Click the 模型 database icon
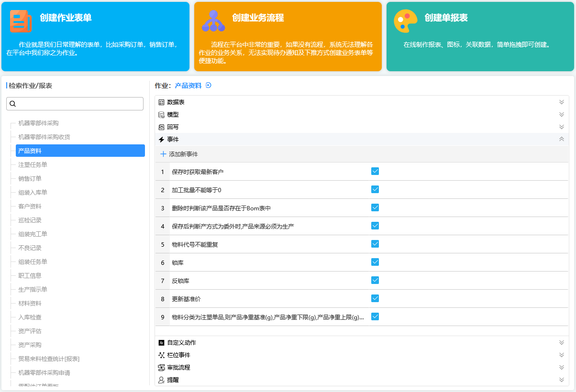Viewport: 576px width, 392px height. coord(161,115)
